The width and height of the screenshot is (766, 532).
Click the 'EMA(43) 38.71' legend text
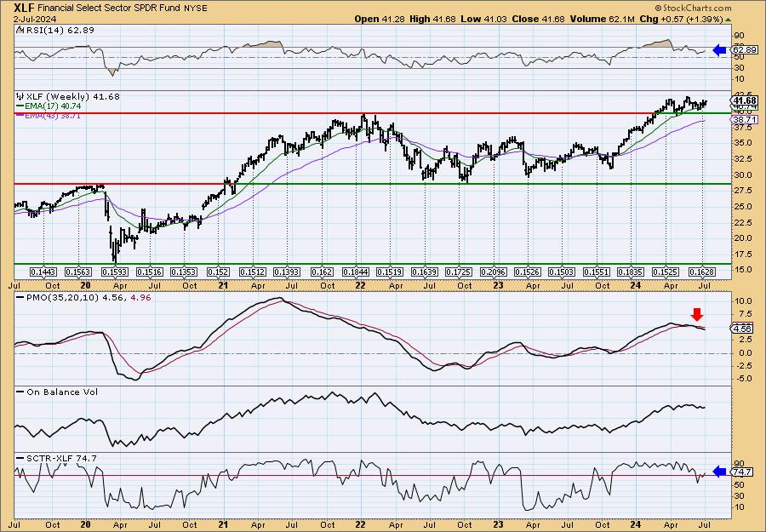point(53,115)
